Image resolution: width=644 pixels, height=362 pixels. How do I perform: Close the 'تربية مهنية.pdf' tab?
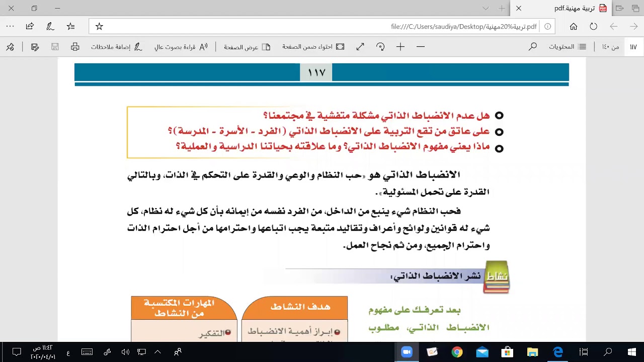pyautogui.click(x=519, y=9)
